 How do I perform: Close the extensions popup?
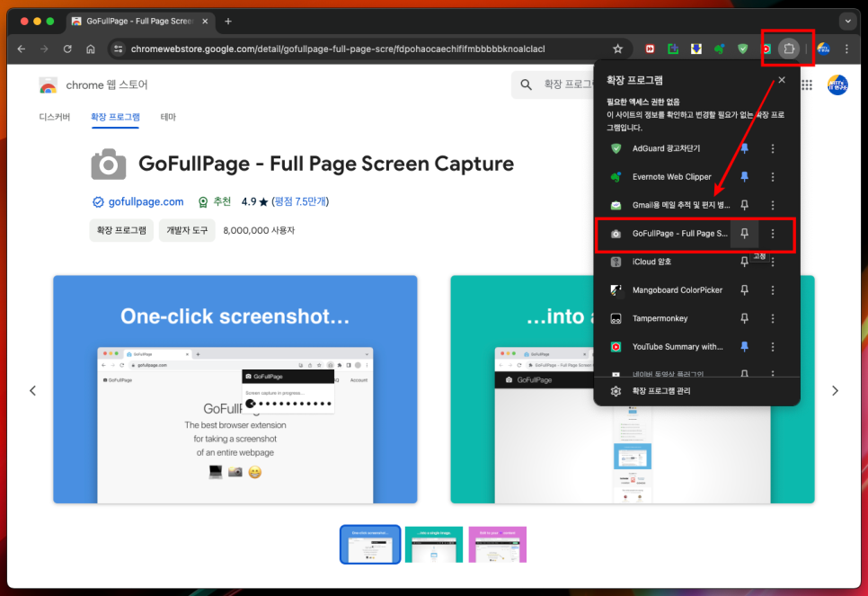coord(781,80)
